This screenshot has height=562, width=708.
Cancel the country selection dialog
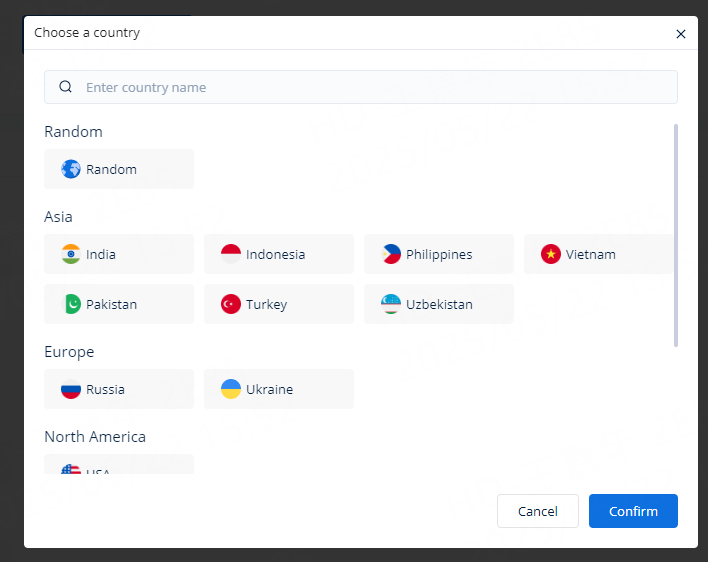(537, 511)
